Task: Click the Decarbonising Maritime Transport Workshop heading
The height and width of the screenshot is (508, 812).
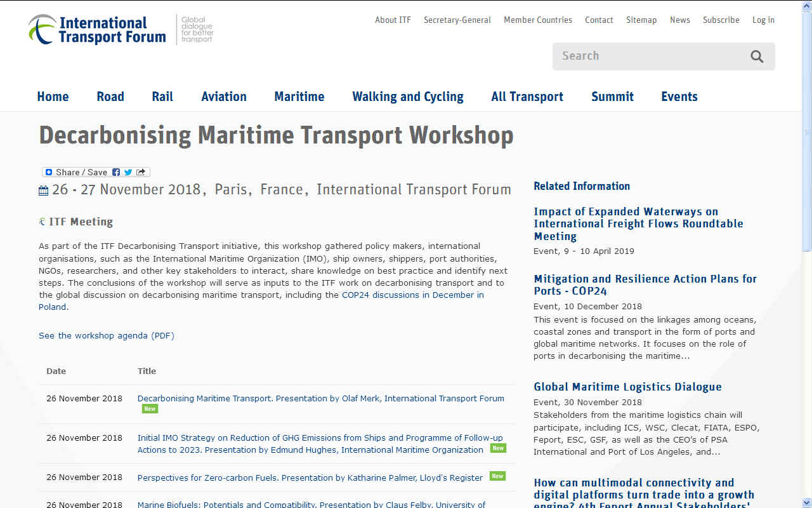Action: point(276,135)
